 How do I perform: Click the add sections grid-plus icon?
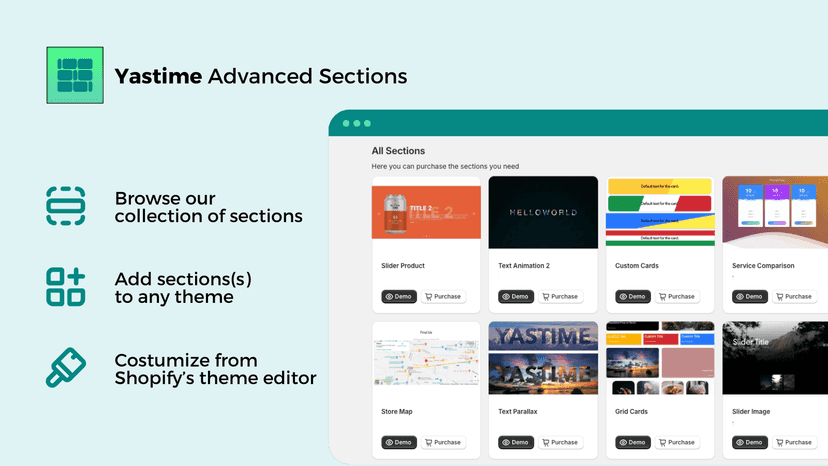click(65, 287)
